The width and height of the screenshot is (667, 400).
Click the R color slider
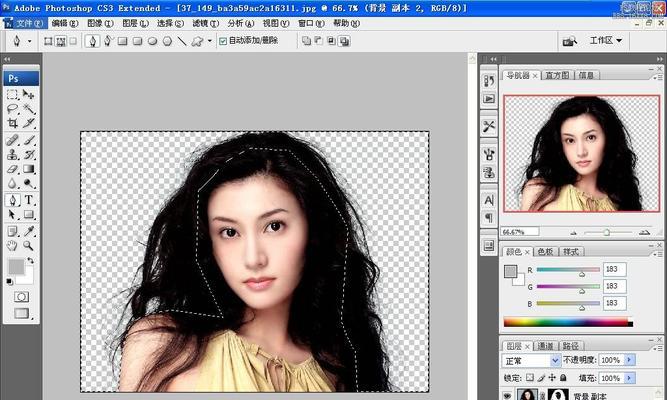tap(568, 270)
